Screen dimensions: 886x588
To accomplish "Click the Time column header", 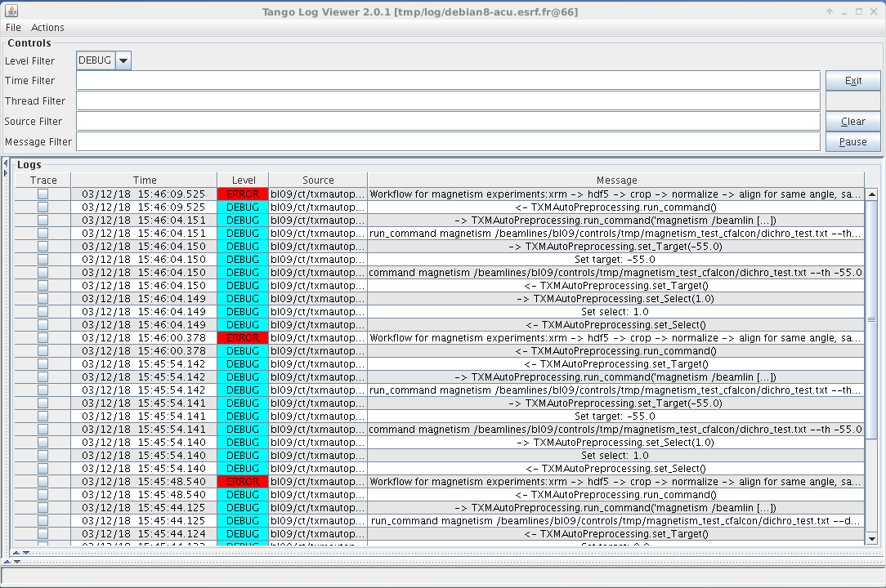I will [145, 180].
